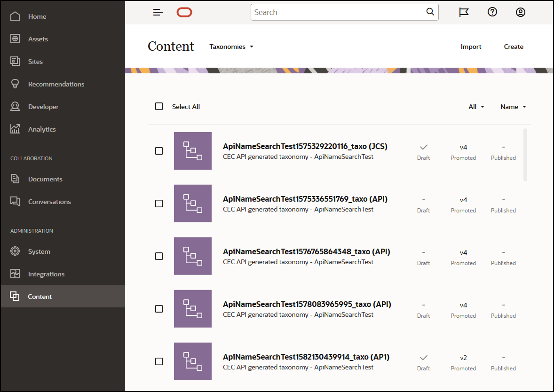Click the magnifier search icon
554x392 pixels.
[430, 12]
